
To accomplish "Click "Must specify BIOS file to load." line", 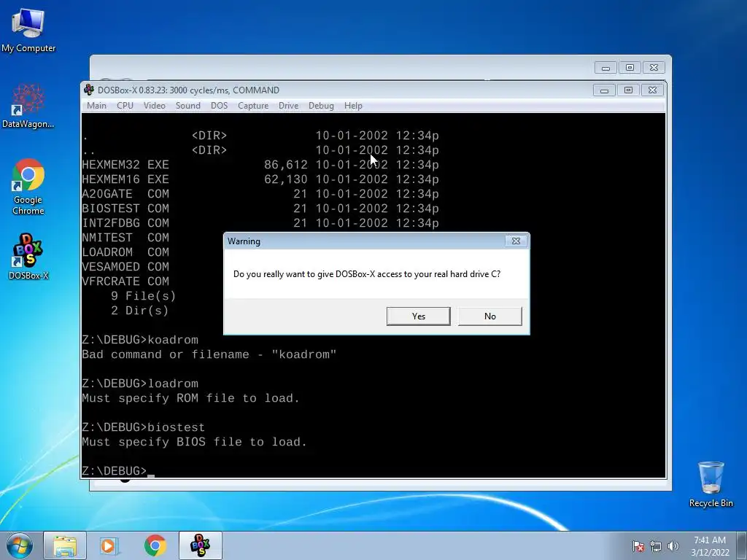I will (194, 443).
